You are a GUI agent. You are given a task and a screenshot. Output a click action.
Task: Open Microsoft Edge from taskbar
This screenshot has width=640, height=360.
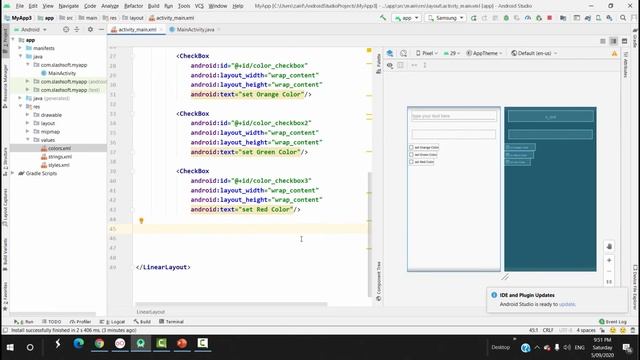point(79,344)
